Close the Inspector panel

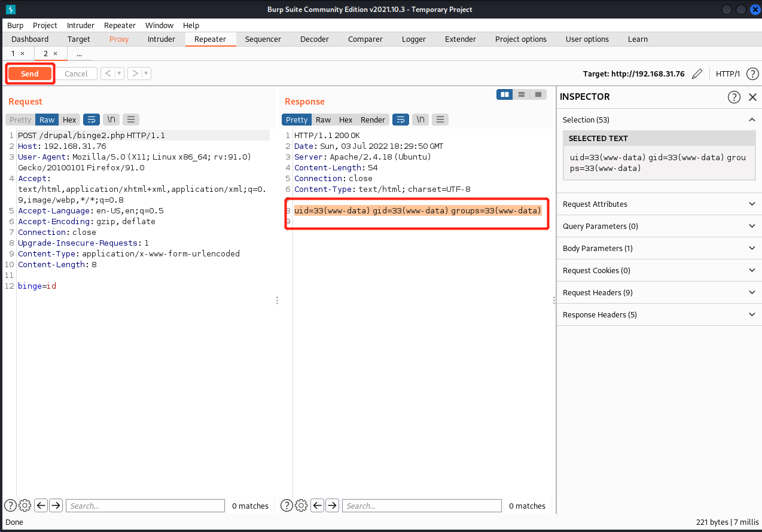[752, 97]
